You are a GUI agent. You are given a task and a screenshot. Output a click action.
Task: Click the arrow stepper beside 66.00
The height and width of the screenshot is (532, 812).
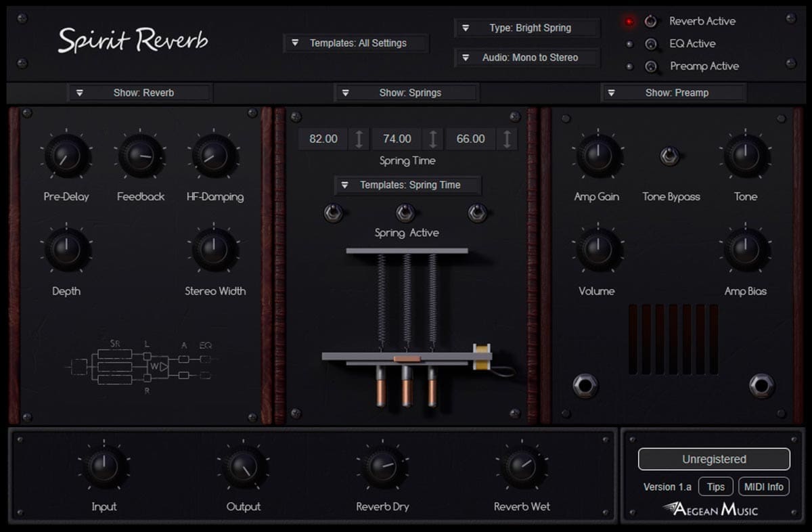[x=507, y=139]
